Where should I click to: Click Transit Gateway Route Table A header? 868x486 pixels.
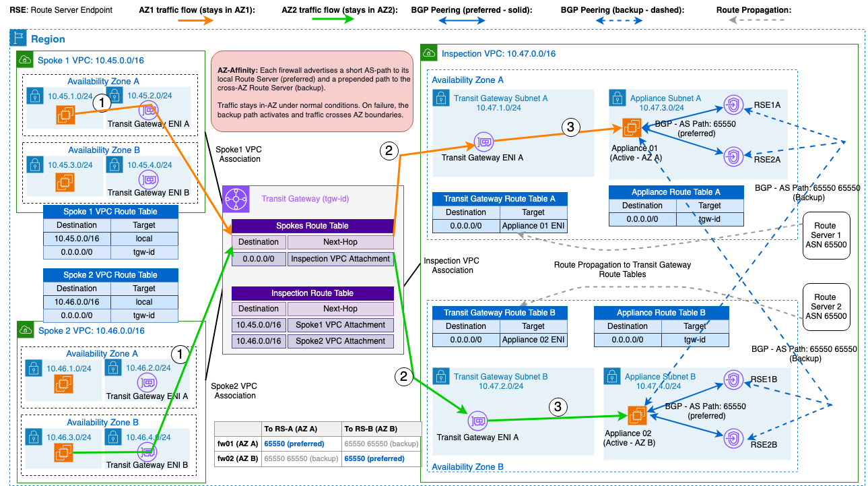point(500,199)
